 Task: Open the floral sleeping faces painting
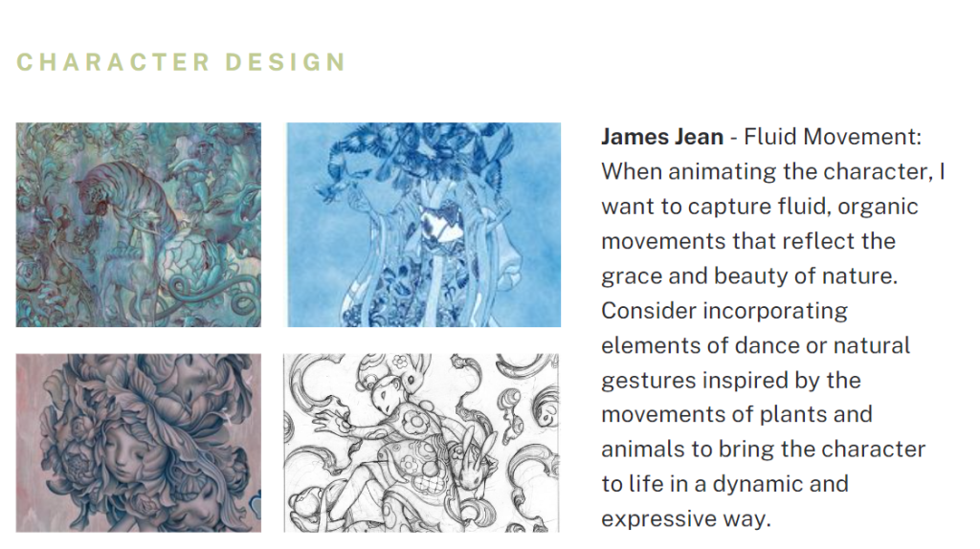(x=138, y=443)
